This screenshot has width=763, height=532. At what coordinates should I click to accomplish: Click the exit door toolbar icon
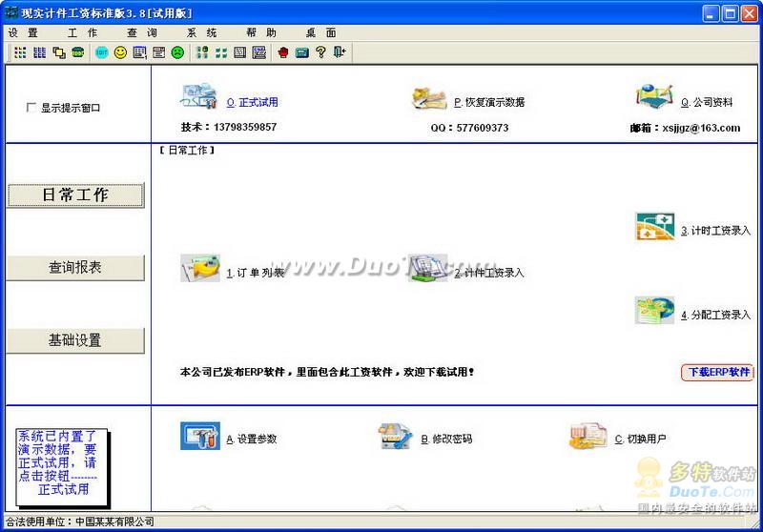click(x=340, y=52)
